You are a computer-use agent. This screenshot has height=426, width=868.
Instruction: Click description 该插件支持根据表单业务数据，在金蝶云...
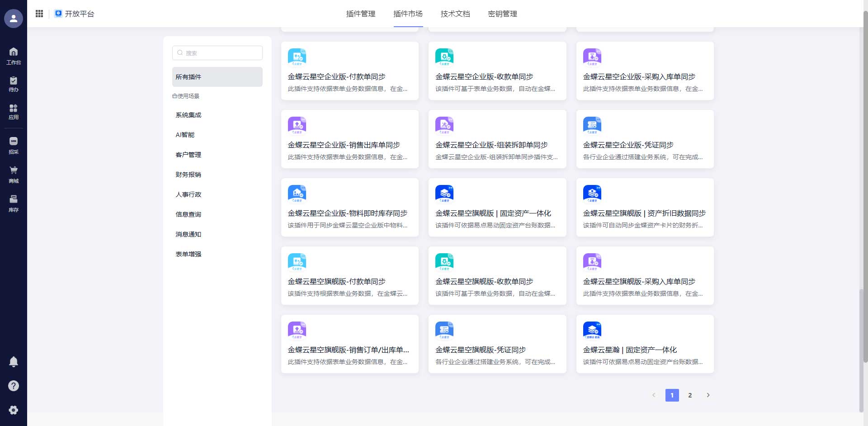click(348, 293)
